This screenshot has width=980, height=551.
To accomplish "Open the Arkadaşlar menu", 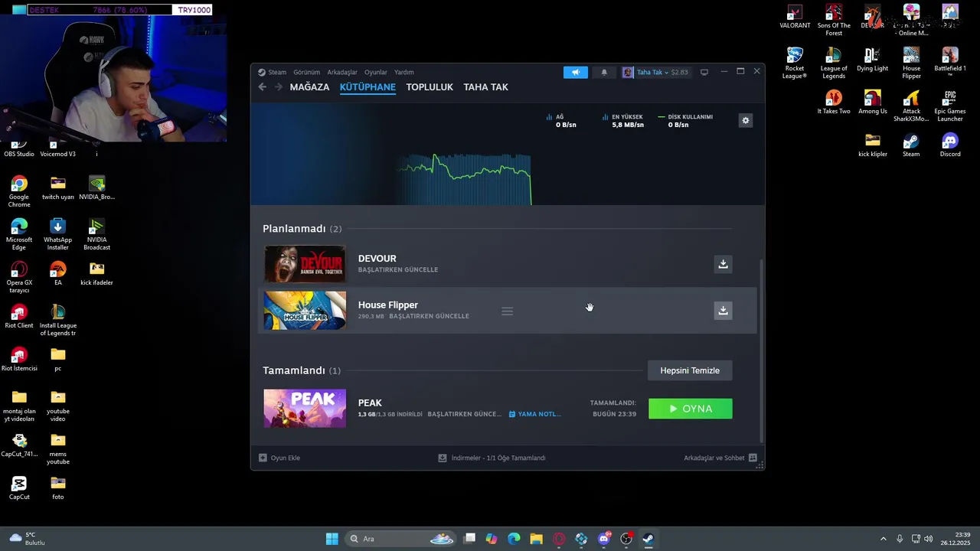I will [342, 72].
